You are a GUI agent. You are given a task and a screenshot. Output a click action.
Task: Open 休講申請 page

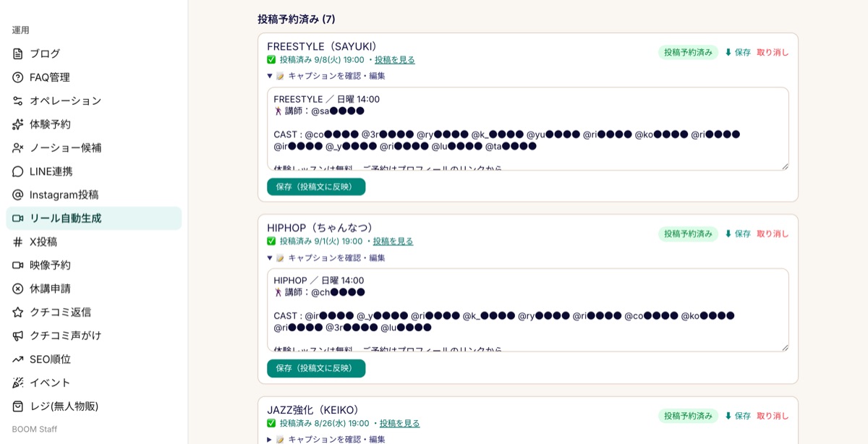94,289
